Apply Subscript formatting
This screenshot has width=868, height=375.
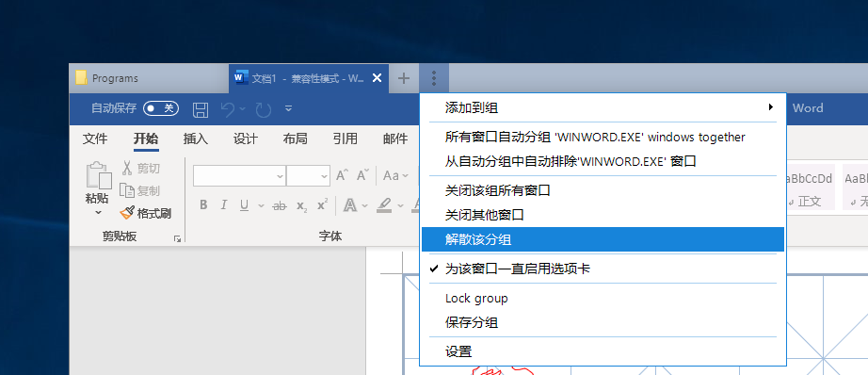(x=301, y=206)
